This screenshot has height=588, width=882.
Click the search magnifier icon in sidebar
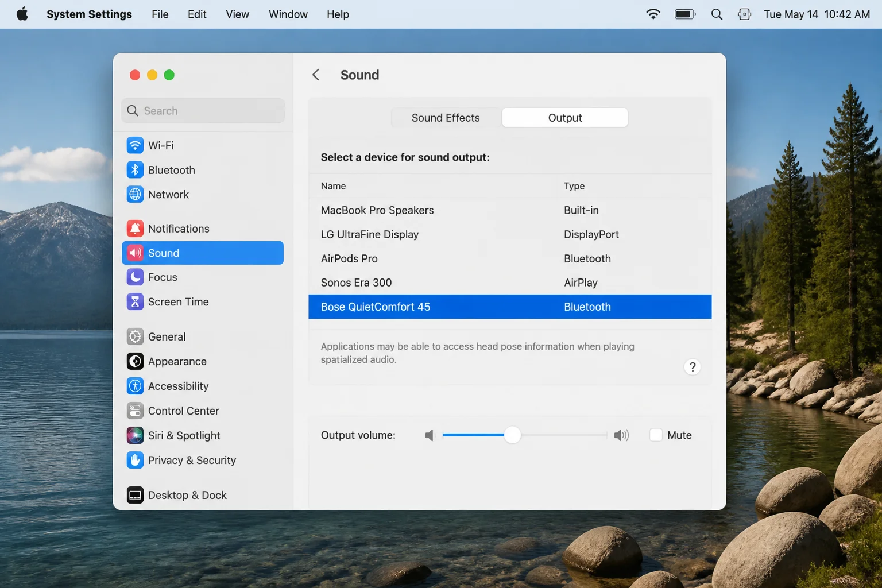click(x=133, y=111)
